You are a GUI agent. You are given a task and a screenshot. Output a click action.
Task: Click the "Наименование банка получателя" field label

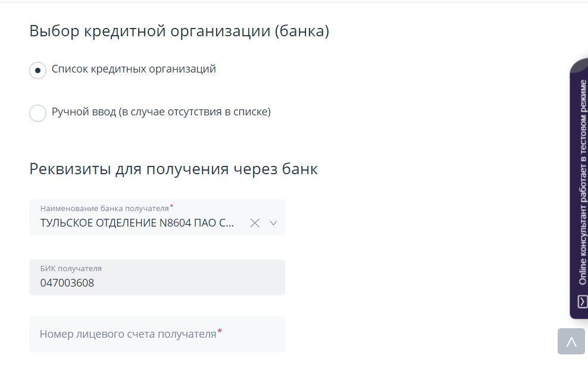click(104, 208)
